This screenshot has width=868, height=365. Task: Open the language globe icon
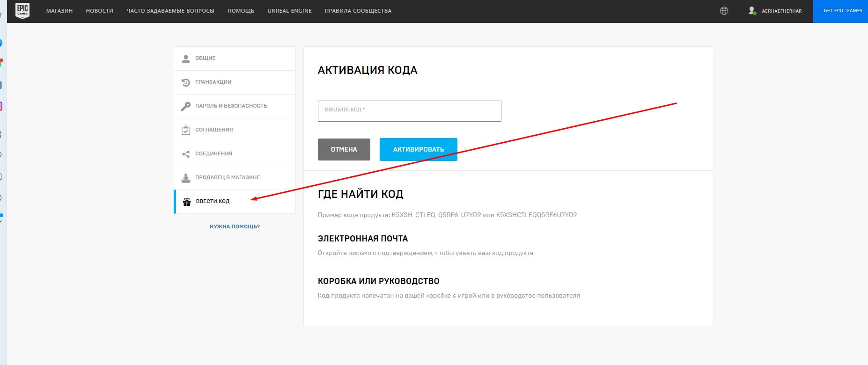(724, 11)
